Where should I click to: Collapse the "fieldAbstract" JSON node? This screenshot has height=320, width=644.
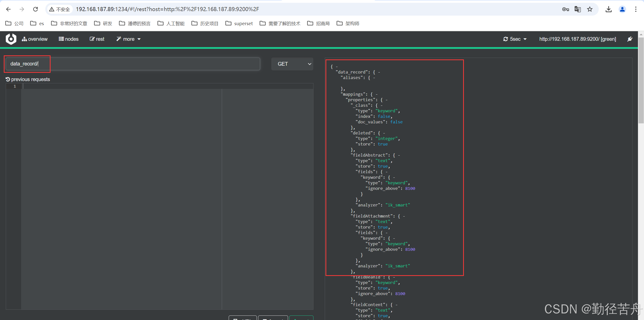[399, 155]
